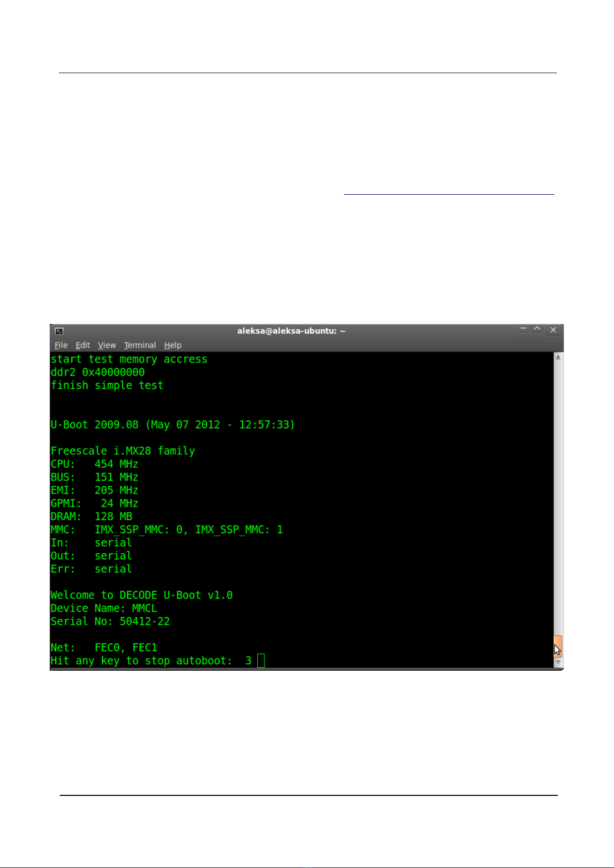Viewport: 614px width, 868px height.
Task: Click the scrollbar up arrow
Action: coord(558,357)
